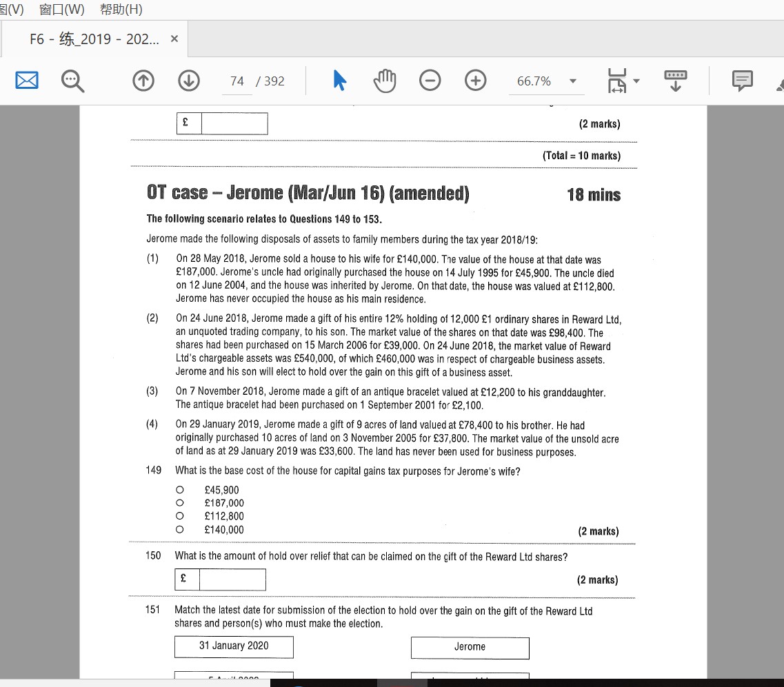Click the 31 January 2020 match box
Image resolution: width=784 pixels, height=687 pixels.
[x=234, y=647]
